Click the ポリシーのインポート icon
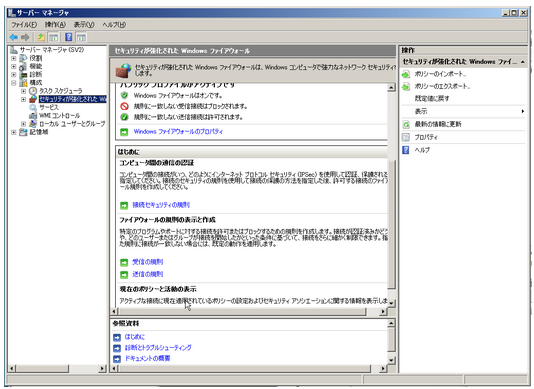Screen dimensions: 534x389 pos(406,74)
